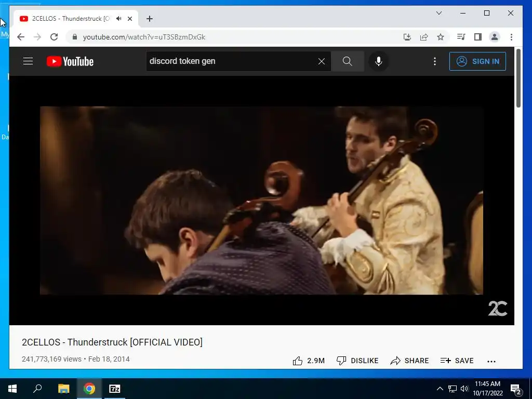Select the address bar URL
This screenshot has width=532, height=399.
(x=144, y=37)
